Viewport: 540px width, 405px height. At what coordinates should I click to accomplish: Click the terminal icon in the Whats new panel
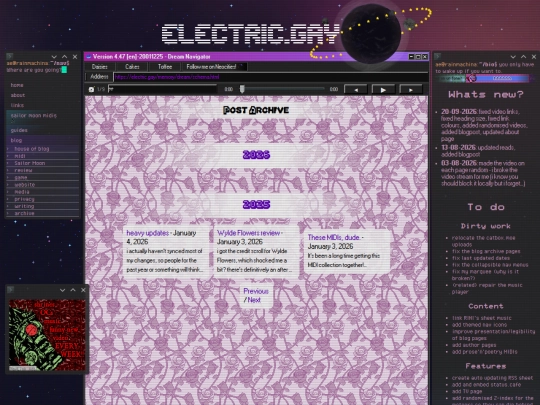click(438, 56)
